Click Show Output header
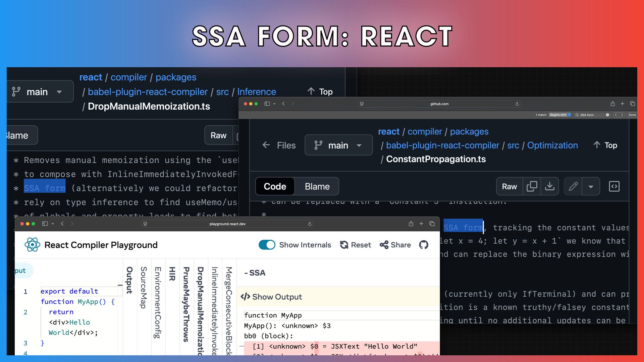This screenshot has width=644, height=362. point(277,297)
